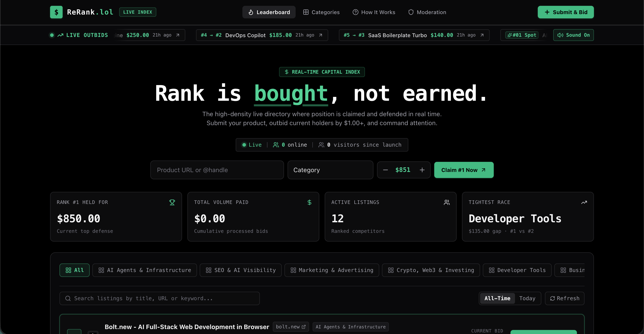Open the Bolt.new listing title

coord(187,327)
